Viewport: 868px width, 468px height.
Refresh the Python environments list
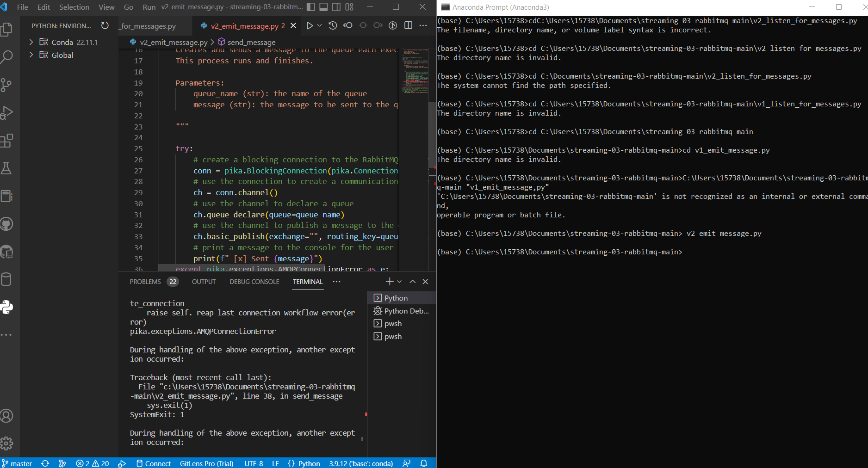pos(105,25)
